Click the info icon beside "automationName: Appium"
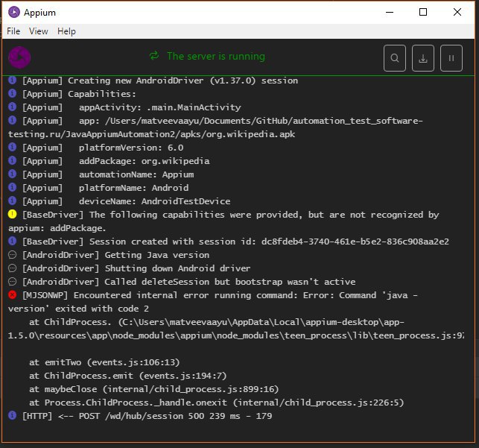Image resolution: width=479 pixels, height=448 pixels. coord(12,174)
